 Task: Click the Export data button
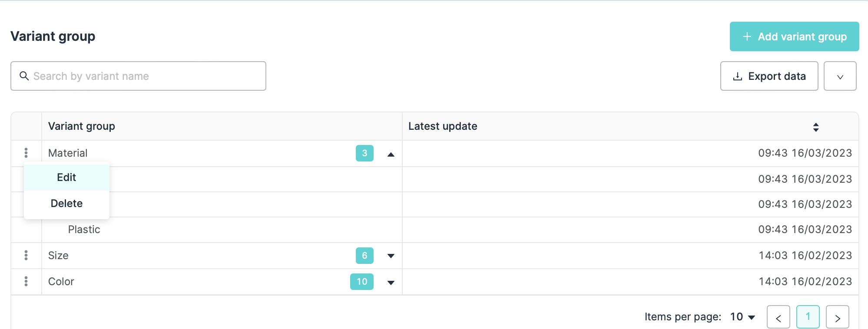pos(769,76)
